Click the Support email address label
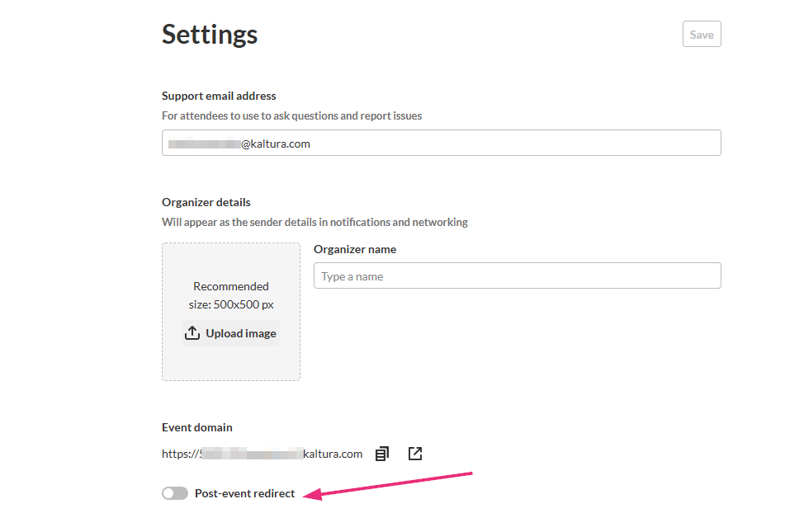Viewport: 785px width, 532px height. [x=219, y=96]
